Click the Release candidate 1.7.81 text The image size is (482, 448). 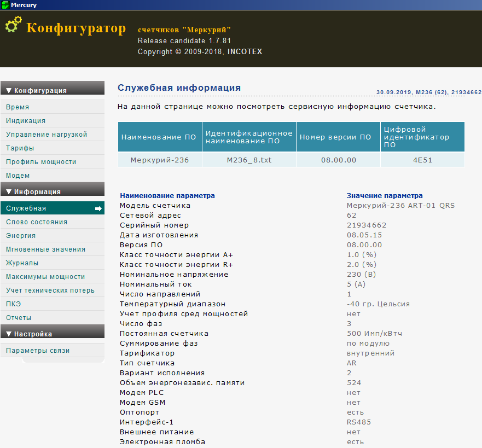[x=184, y=41]
